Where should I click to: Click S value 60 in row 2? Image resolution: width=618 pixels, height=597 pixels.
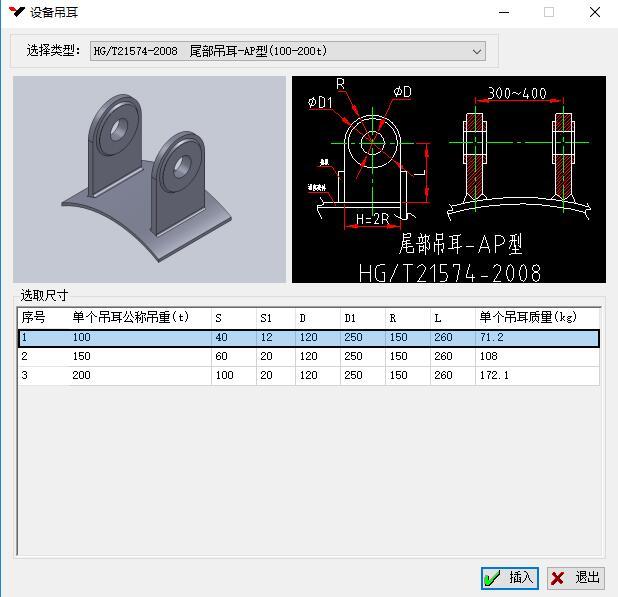click(221, 357)
